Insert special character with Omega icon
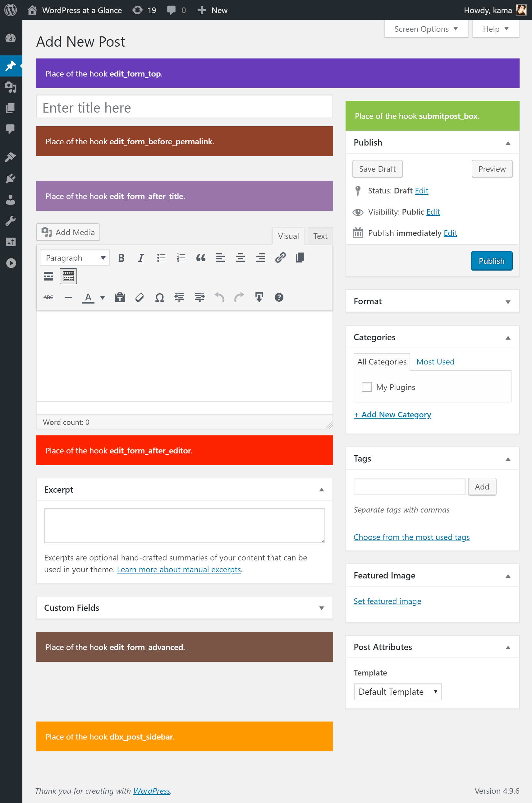Screen dimensions: 532x803 tap(159, 297)
